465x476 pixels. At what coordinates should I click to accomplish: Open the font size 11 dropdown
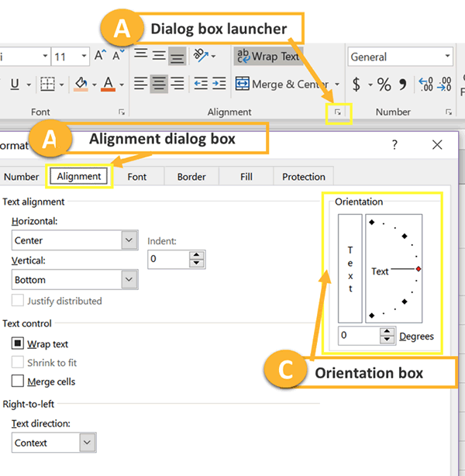click(84, 56)
